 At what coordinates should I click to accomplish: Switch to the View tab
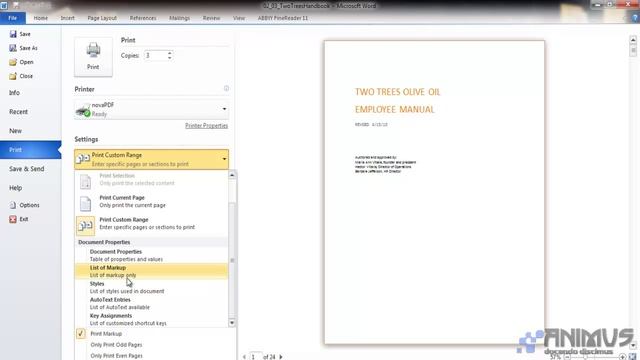pos(239,18)
